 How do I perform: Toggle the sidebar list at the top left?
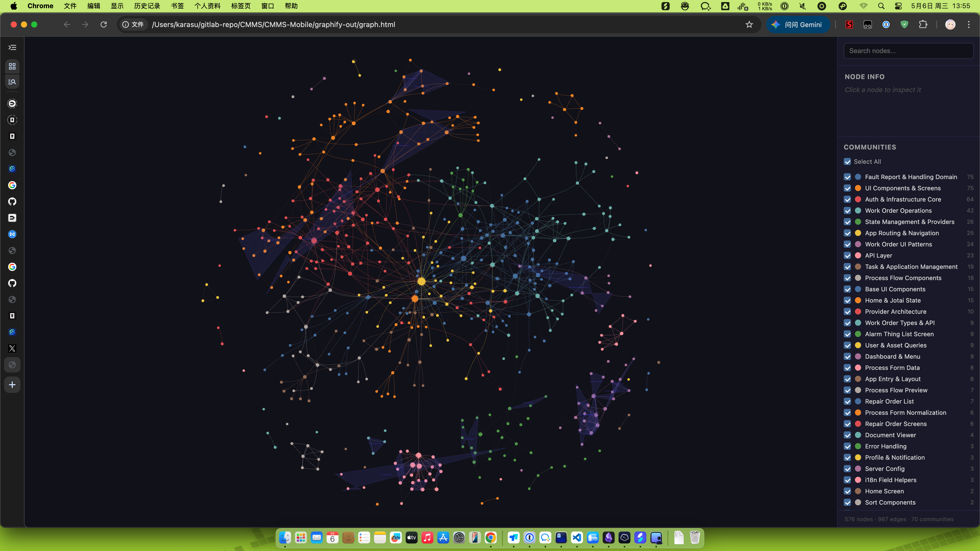[12, 47]
